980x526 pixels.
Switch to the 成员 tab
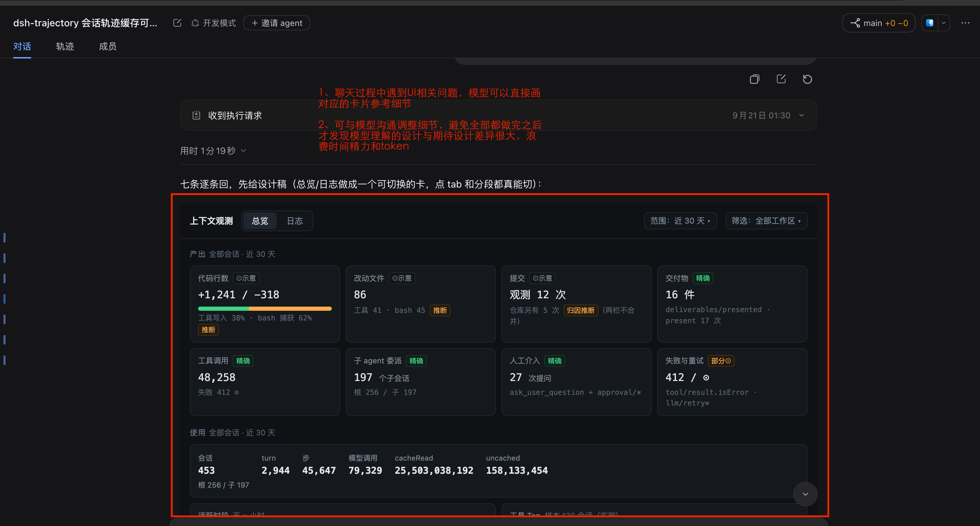[108, 46]
